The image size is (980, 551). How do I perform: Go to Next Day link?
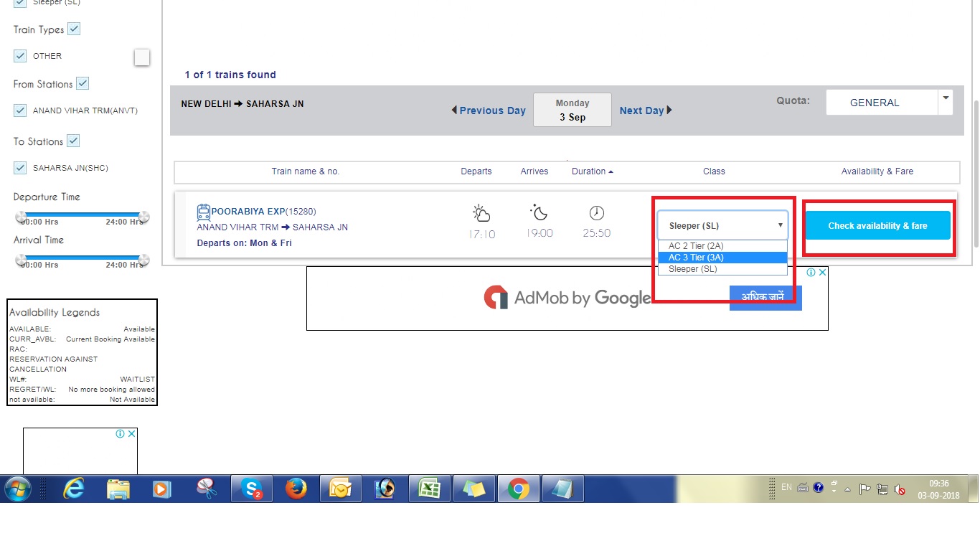click(646, 110)
